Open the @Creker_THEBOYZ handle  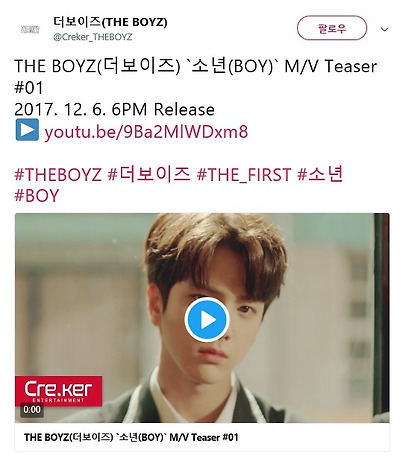click(x=93, y=37)
